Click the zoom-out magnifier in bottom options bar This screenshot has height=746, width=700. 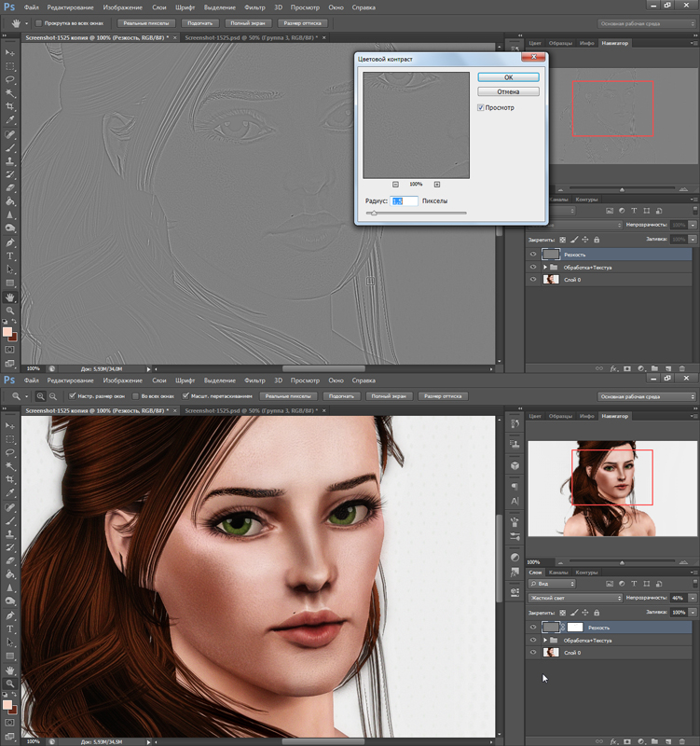pyautogui.click(x=53, y=395)
